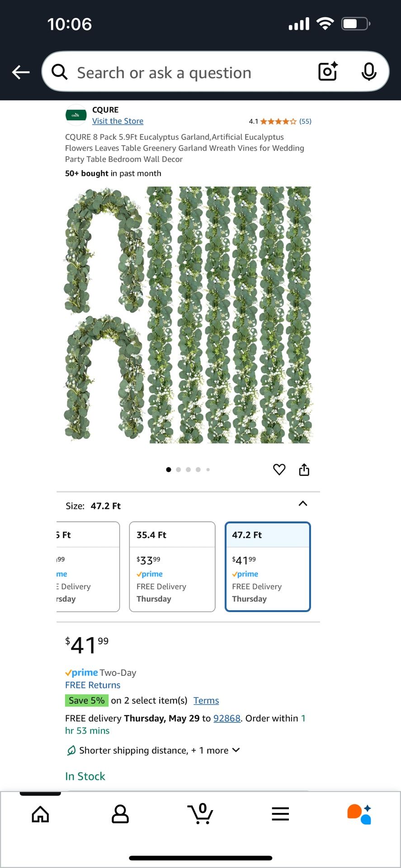Open the hamburger menu in bottom bar

click(x=280, y=814)
